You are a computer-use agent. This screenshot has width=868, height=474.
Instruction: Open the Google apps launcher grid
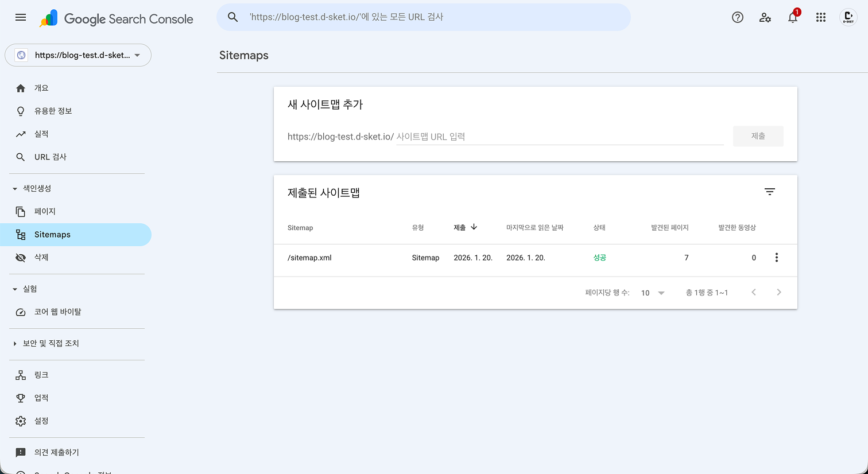pos(820,17)
